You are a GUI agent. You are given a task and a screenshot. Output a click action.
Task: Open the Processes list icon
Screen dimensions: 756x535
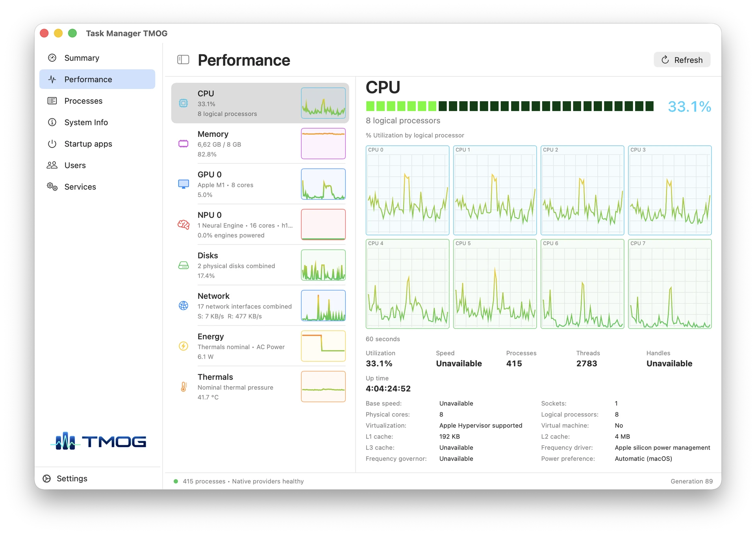pyautogui.click(x=52, y=101)
